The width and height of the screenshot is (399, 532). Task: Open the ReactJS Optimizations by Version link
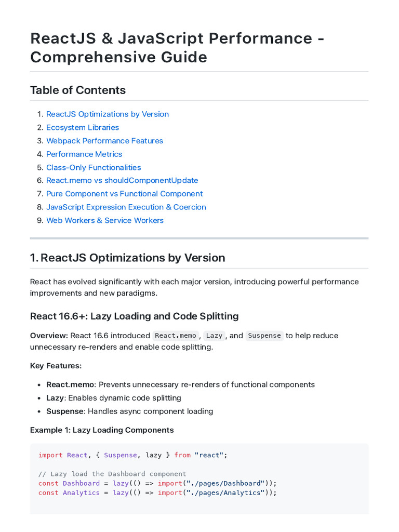coord(108,114)
